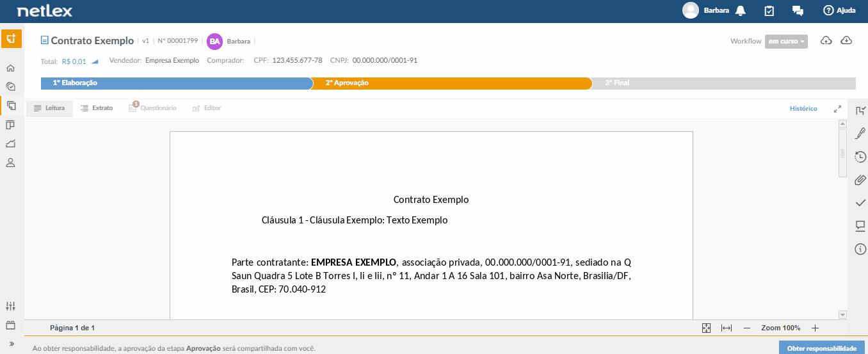Click the fit page icon
This screenshot has height=354, width=868.
tap(706, 328)
